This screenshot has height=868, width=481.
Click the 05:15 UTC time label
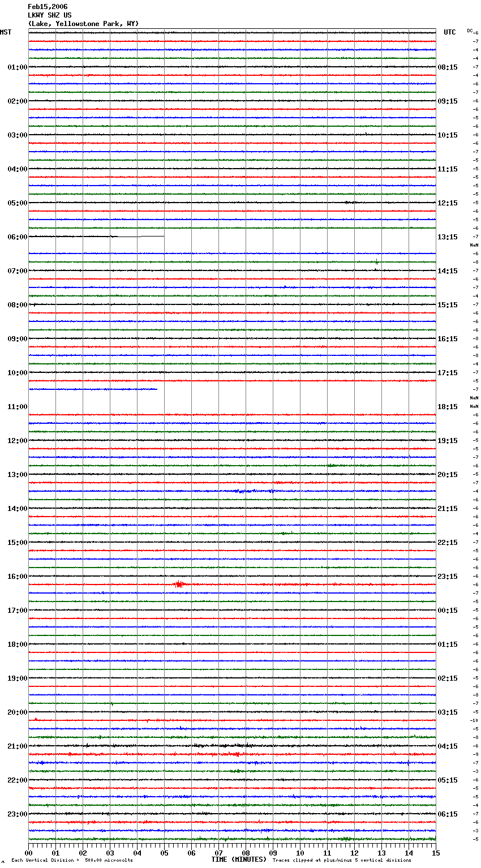(x=448, y=780)
